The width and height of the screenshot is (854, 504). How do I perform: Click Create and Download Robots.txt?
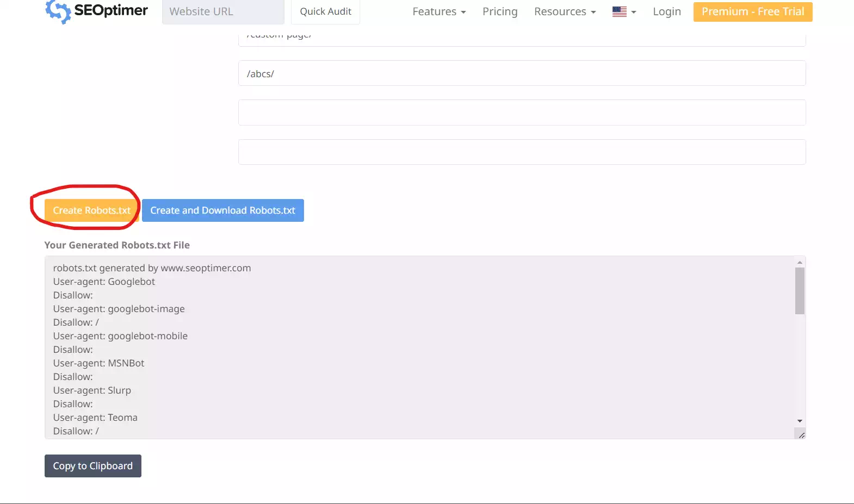pyautogui.click(x=222, y=210)
